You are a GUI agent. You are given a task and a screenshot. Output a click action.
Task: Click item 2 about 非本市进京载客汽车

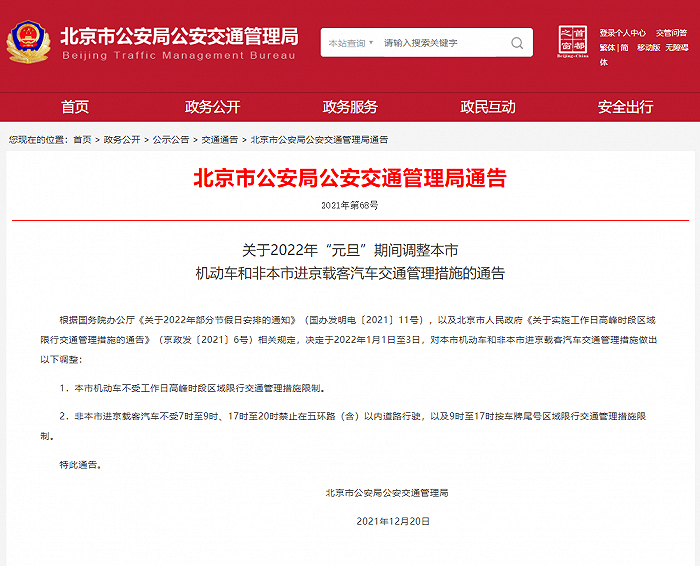pos(344,426)
